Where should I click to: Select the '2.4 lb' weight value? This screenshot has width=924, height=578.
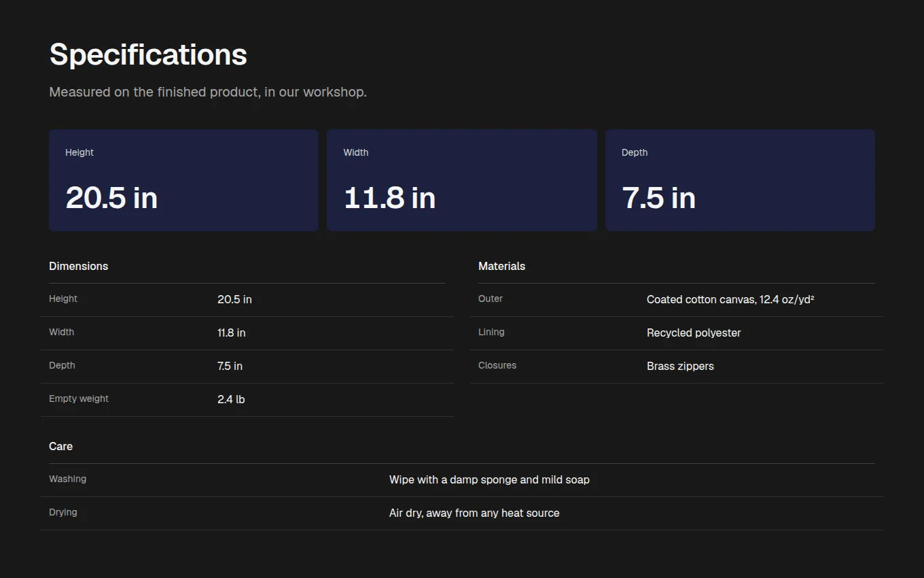(x=231, y=399)
